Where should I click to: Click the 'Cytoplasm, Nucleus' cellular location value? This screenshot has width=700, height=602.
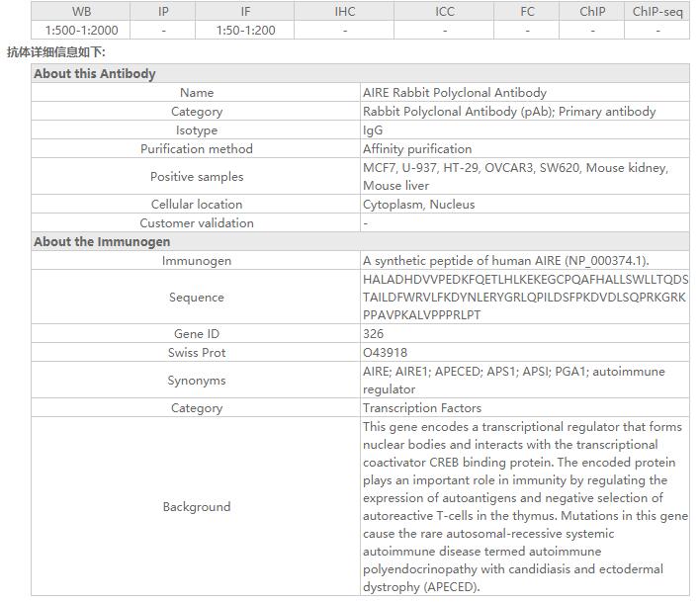tap(418, 205)
